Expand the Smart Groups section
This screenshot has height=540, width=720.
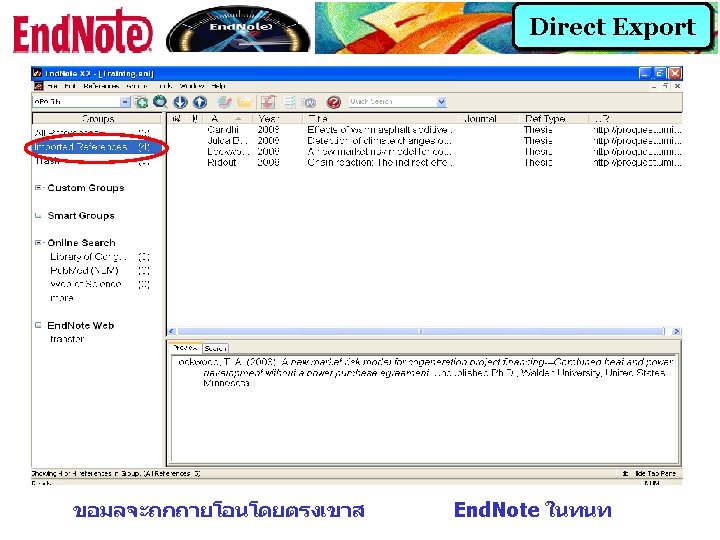tap(39, 215)
